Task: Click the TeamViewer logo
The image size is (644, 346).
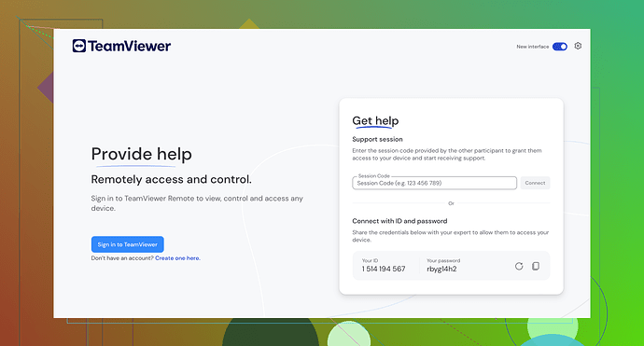Action: [121, 46]
